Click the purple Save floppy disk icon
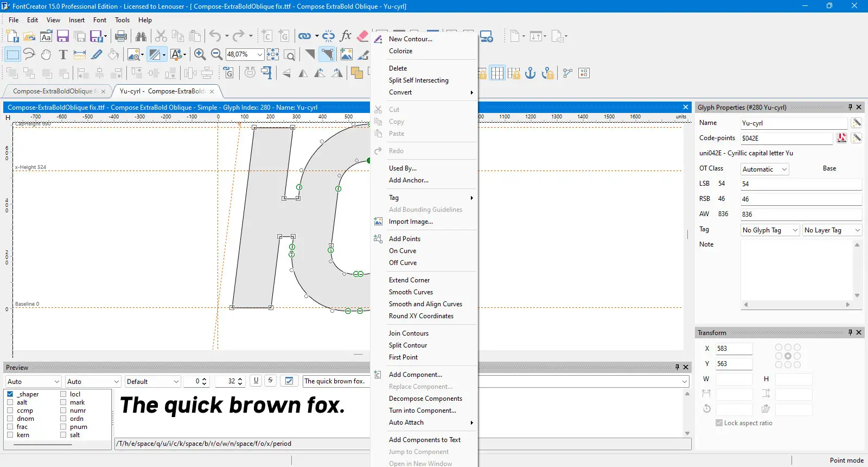Image resolution: width=868 pixels, height=467 pixels. pos(63,36)
